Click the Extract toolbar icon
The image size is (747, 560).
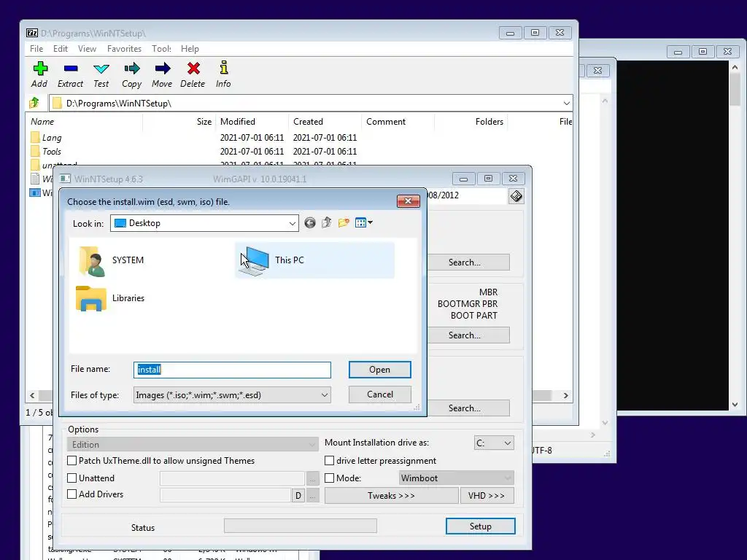(71, 69)
